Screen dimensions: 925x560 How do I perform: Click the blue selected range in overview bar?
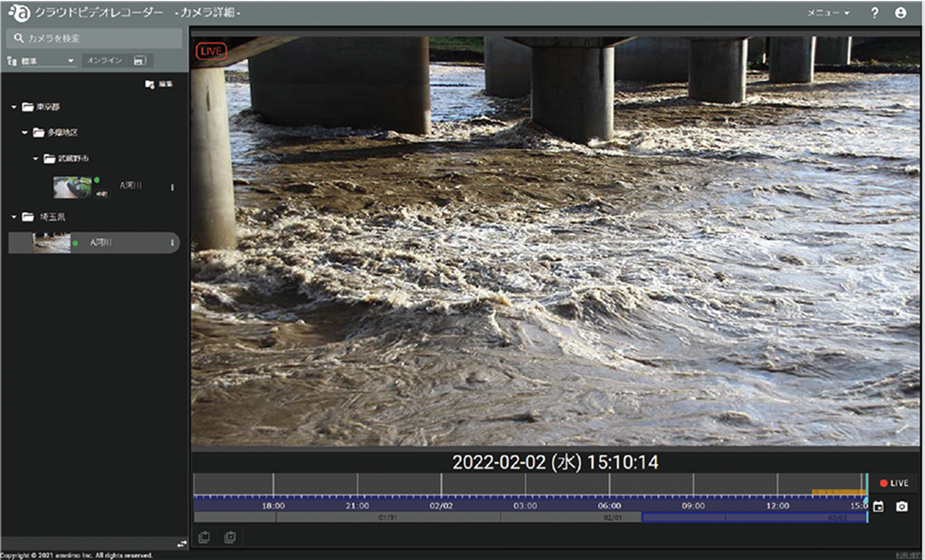tap(755, 517)
